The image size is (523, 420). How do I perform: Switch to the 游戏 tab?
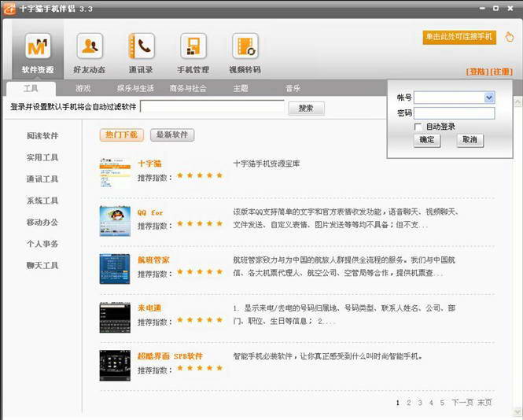click(x=83, y=88)
